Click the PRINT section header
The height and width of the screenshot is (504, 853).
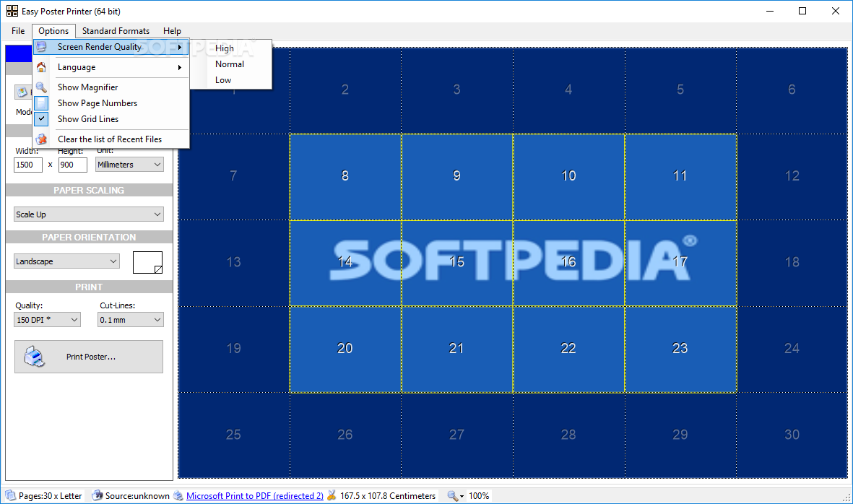(89, 287)
